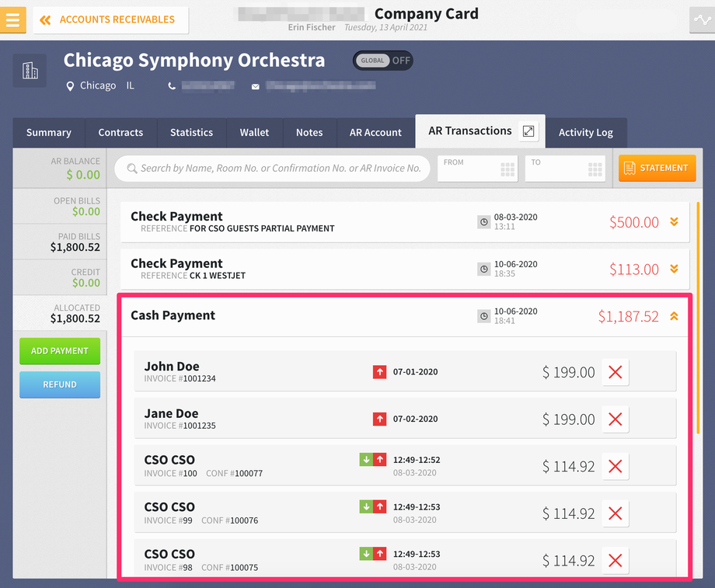Open the Contracts tab
Image resolution: width=715 pixels, height=588 pixels.
pyautogui.click(x=120, y=133)
